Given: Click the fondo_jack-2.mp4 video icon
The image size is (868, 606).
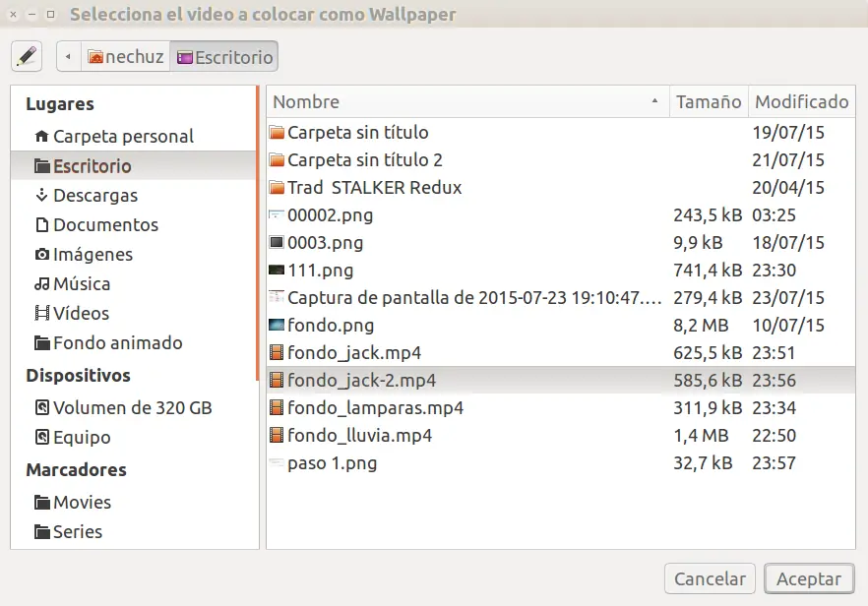Looking at the screenshot, I should 277,380.
